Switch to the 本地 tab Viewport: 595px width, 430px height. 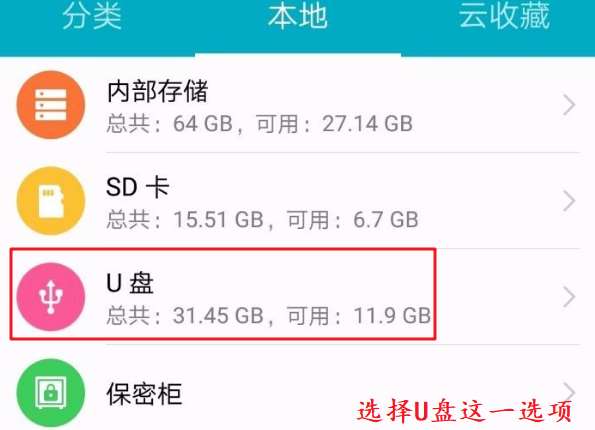pyautogui.click(x=298, y=16)
